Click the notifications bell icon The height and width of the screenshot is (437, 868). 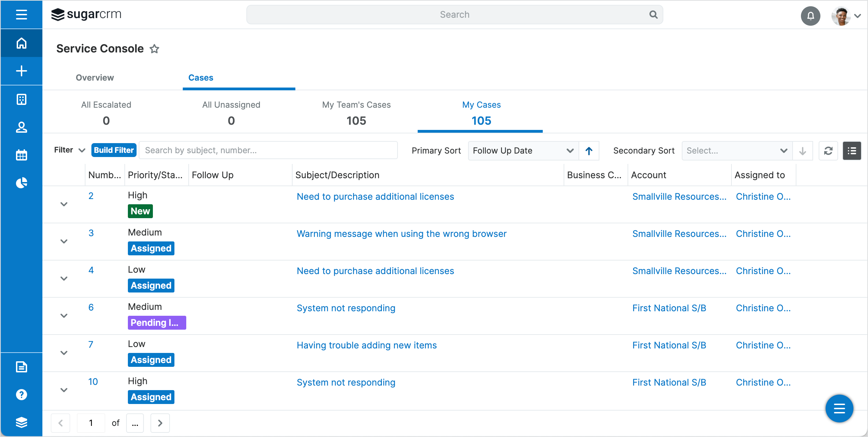point(810,16)
